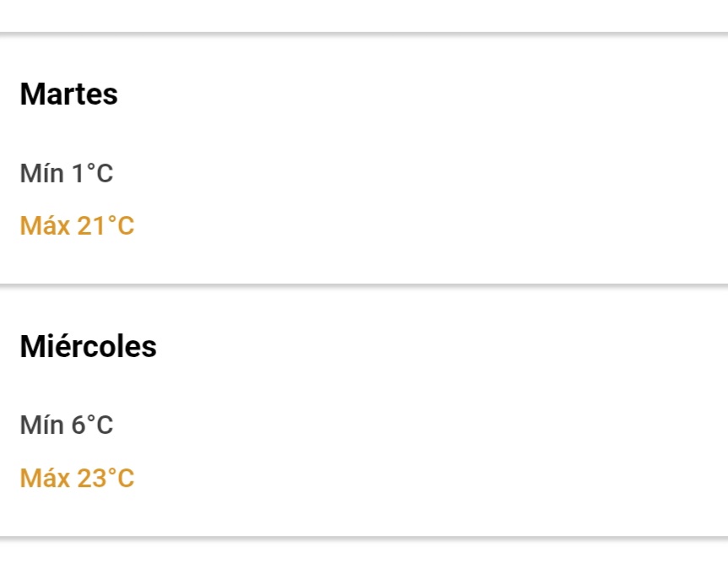Click the gray Mín label under Miércoles
The width and height of the screenshot is (728, 574).
coord(41,425)
